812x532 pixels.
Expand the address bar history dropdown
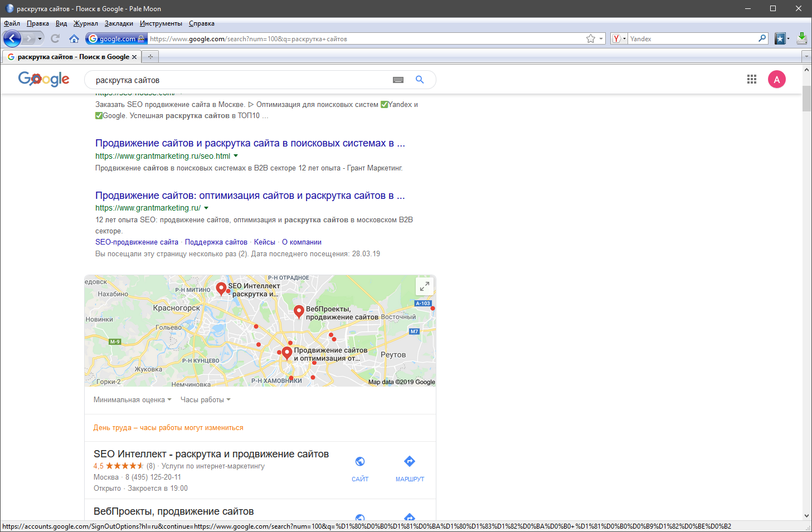[601, 38]
